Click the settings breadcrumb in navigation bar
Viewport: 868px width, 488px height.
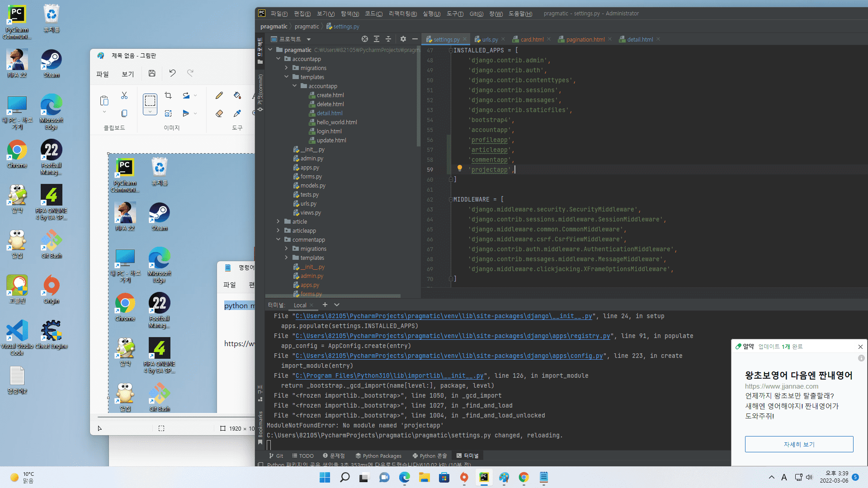pos(343,27)
